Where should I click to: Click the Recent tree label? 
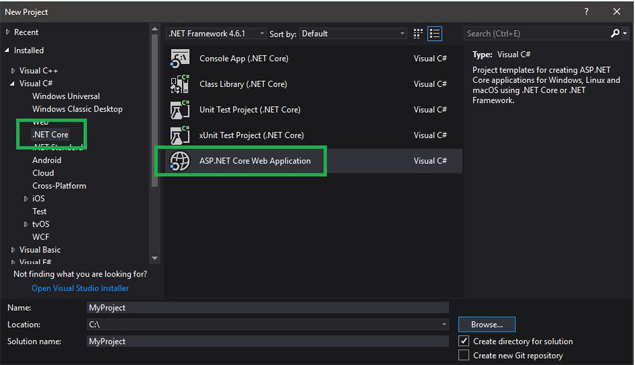click(26, 32)
